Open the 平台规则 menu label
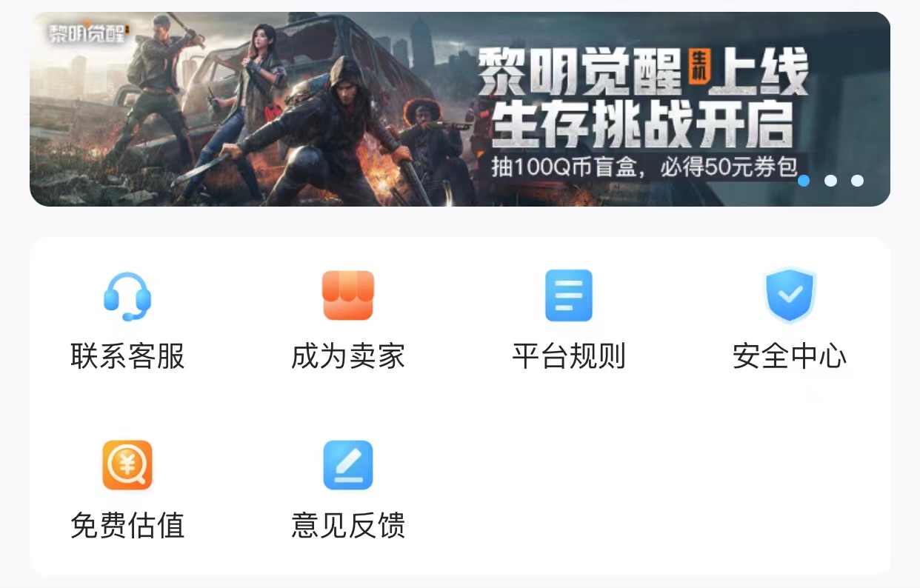Viewport: 920px width, 588px height. click(569, 356)
